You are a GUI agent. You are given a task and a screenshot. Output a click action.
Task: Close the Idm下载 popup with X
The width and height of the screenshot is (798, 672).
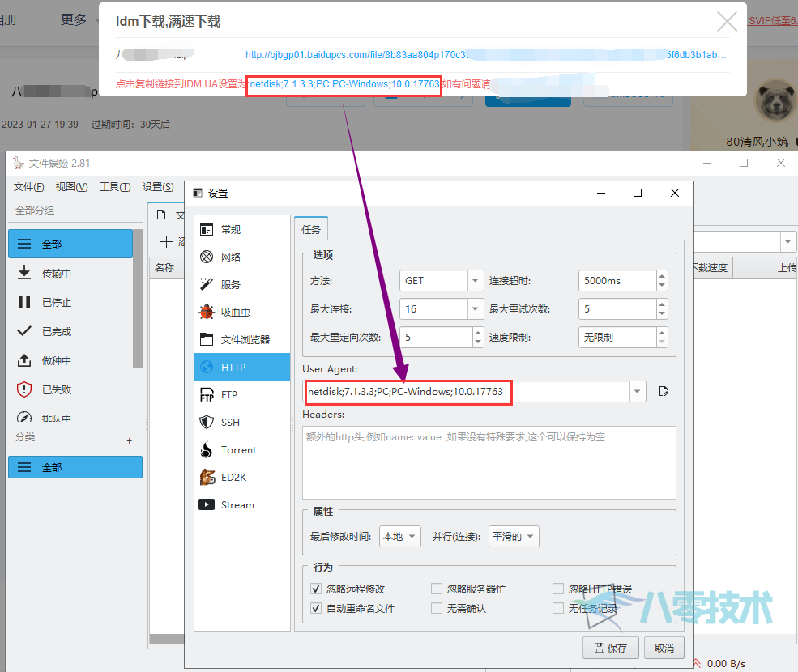[727, 22]
